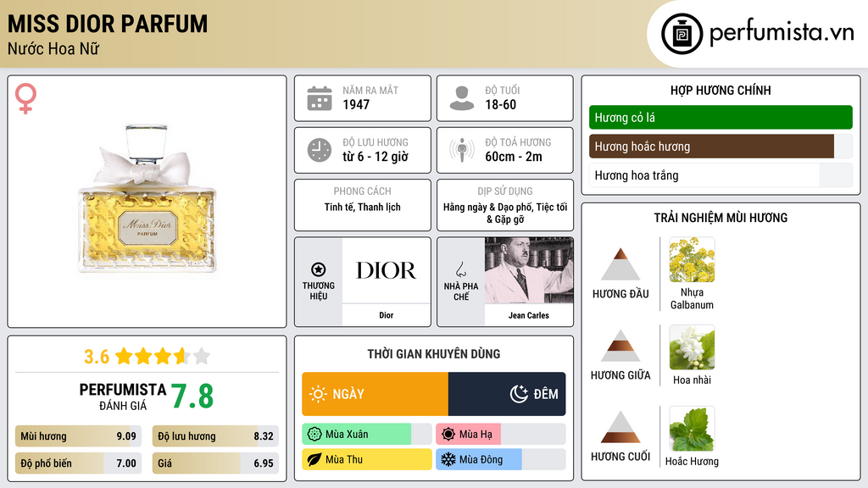Click the Thời Gian Khuyên Dùng heading

point(434,354)
